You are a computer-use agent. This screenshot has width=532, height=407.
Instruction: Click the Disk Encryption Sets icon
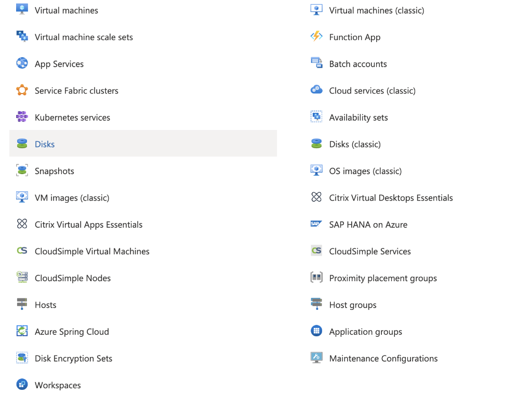[22, 358]
